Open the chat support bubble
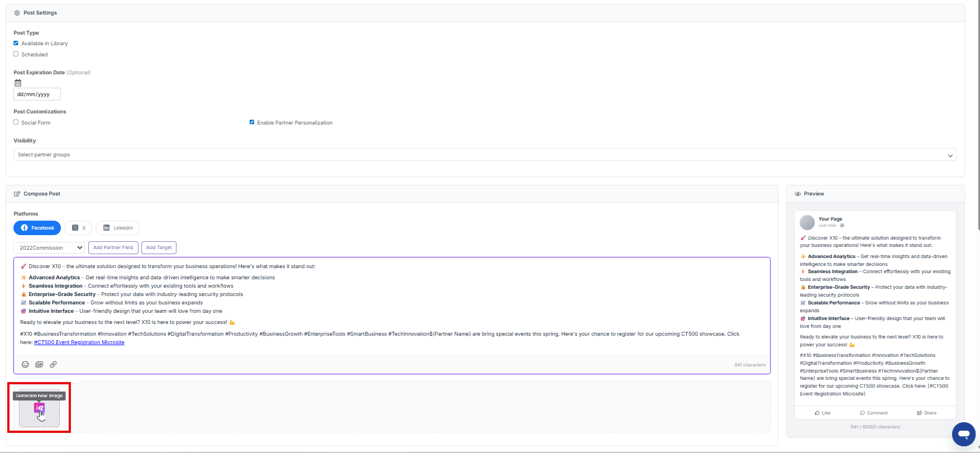 click(964, 434)
